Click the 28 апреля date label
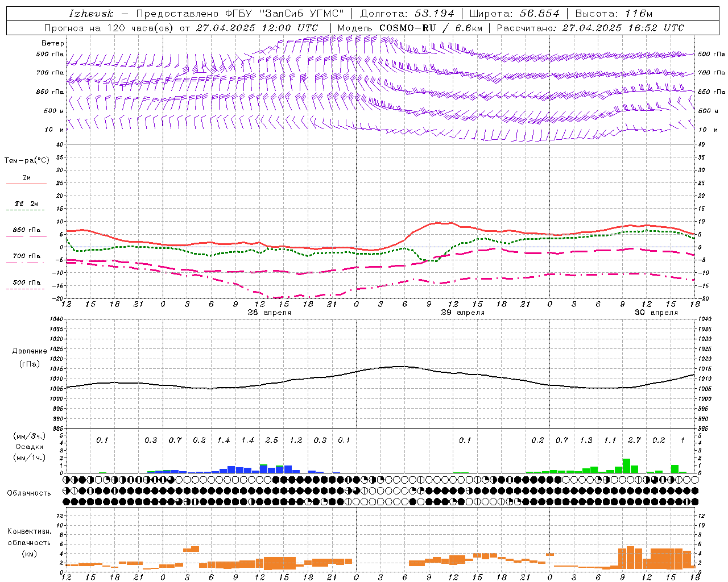This screenshot has width=728, height=582. pyautogui.click(x=269, y=313)
